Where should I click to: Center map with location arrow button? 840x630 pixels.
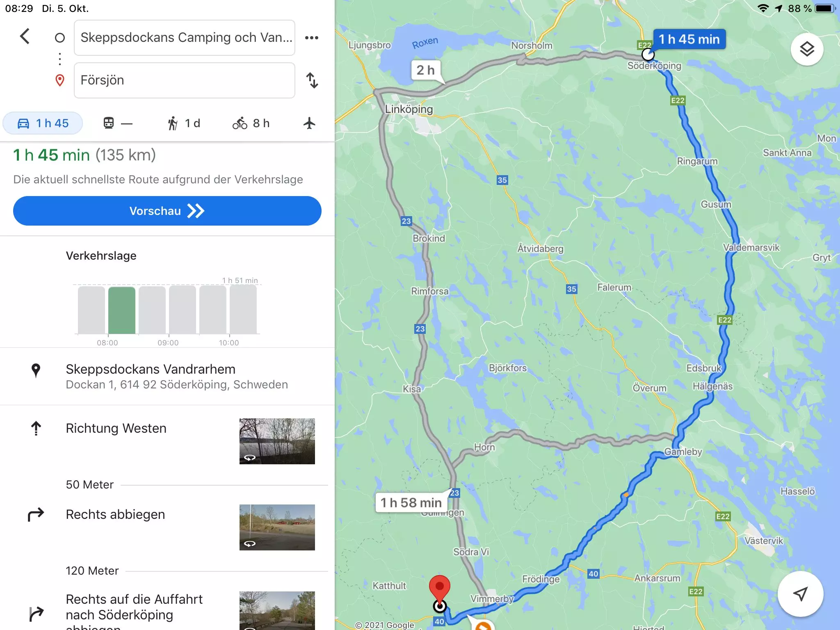click(800, 593)
